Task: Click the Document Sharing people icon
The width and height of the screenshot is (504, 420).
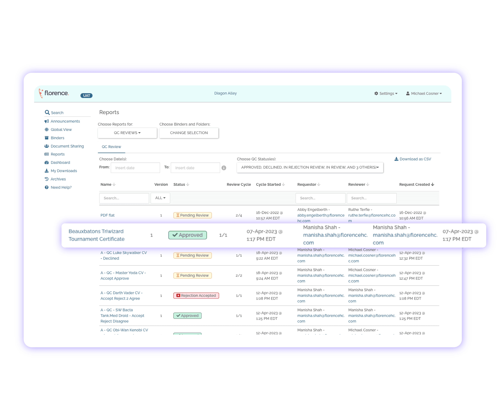Action: (47, 146)
